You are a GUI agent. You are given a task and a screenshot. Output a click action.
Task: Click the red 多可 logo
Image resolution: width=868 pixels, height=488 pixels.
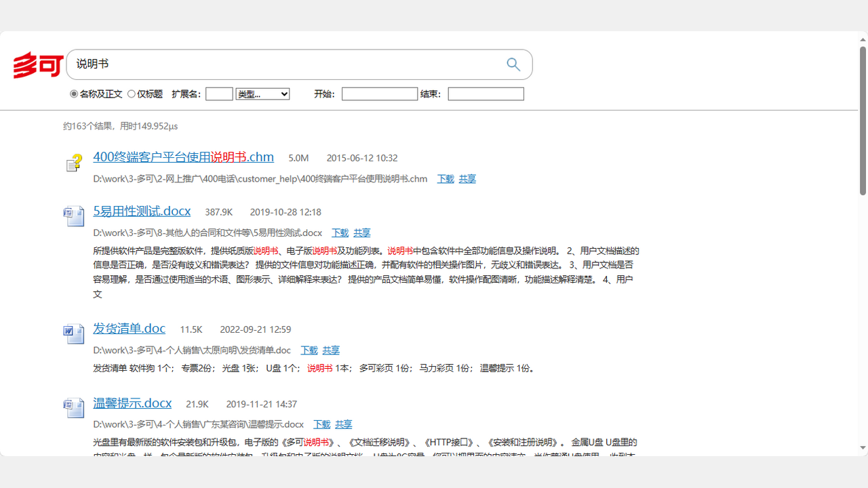tap(37, 64)
